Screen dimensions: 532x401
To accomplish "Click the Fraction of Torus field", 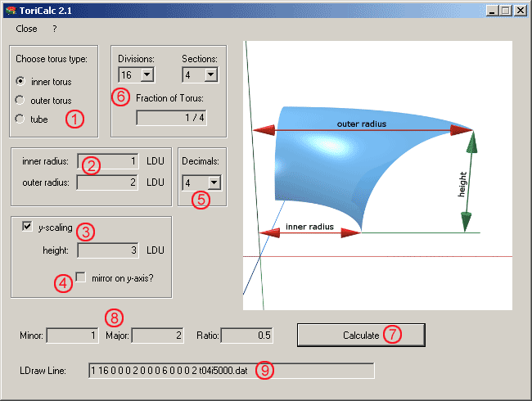I will click(x=171, y=118).
